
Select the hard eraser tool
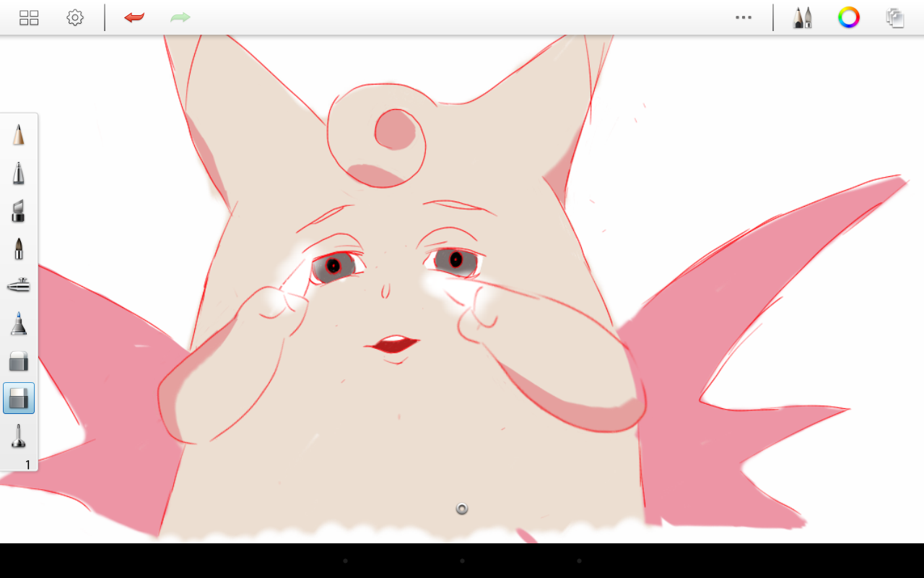(19, 361)
